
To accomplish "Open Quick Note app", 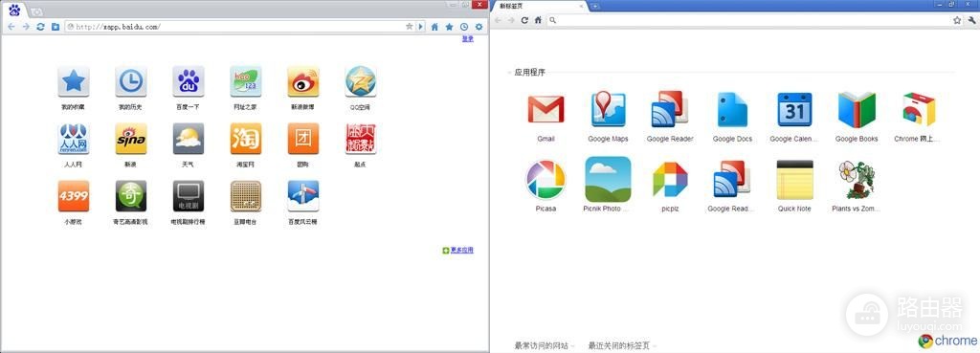I will (x=794, y=179).
